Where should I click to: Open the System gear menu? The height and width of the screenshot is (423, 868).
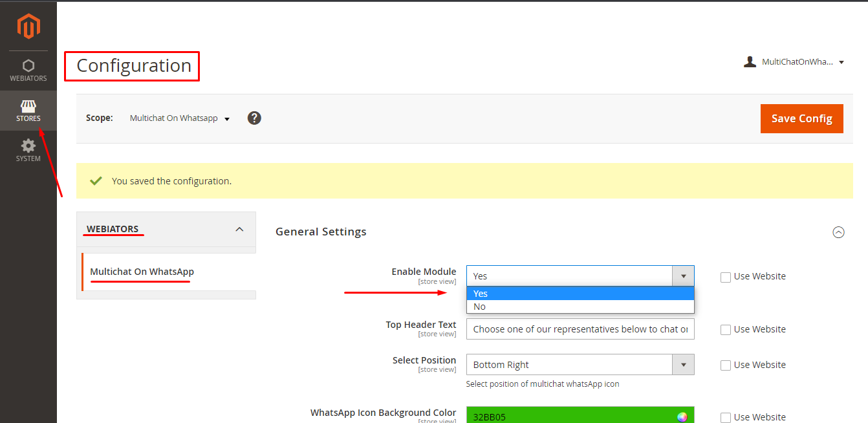28,151
